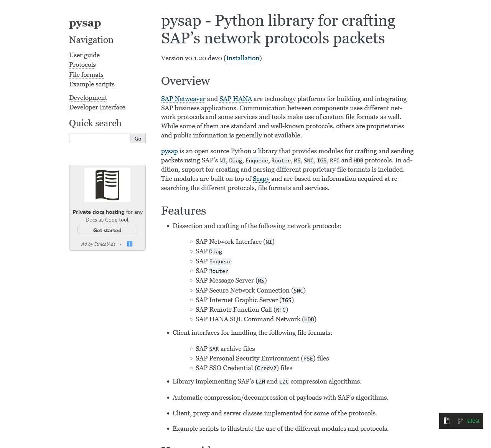Open File formats navigation link
This screenshot has height=448, width=491.
coord(86,74)
